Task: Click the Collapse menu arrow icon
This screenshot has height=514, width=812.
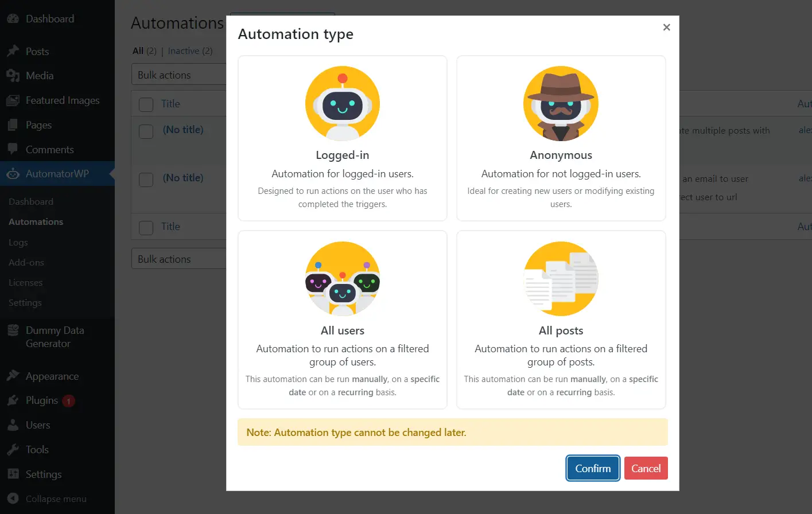Action: (x=13, y=499)
